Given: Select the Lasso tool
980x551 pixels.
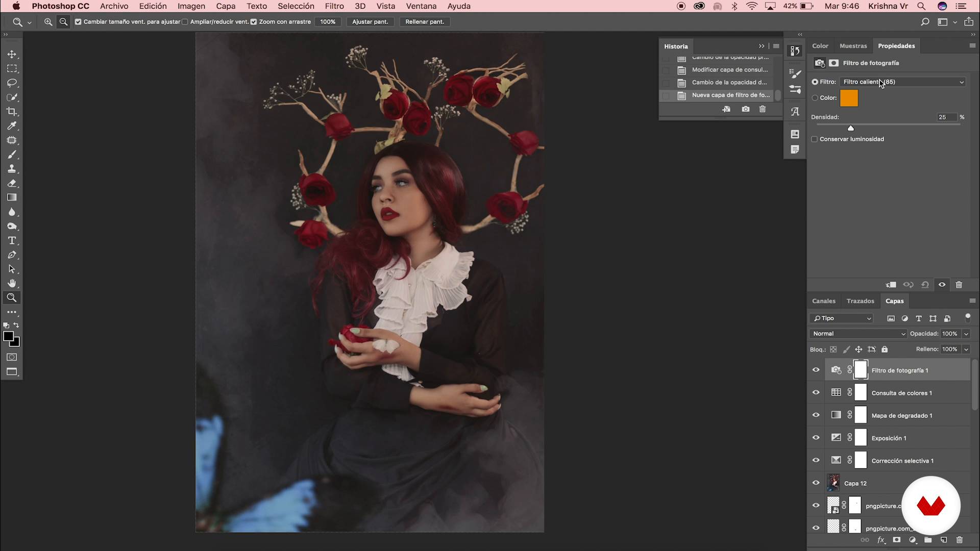Looking at the screenshot, I should 12,83.
